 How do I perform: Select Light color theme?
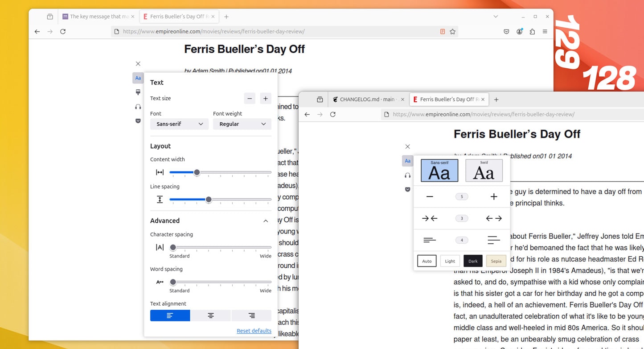pos(450,261)
